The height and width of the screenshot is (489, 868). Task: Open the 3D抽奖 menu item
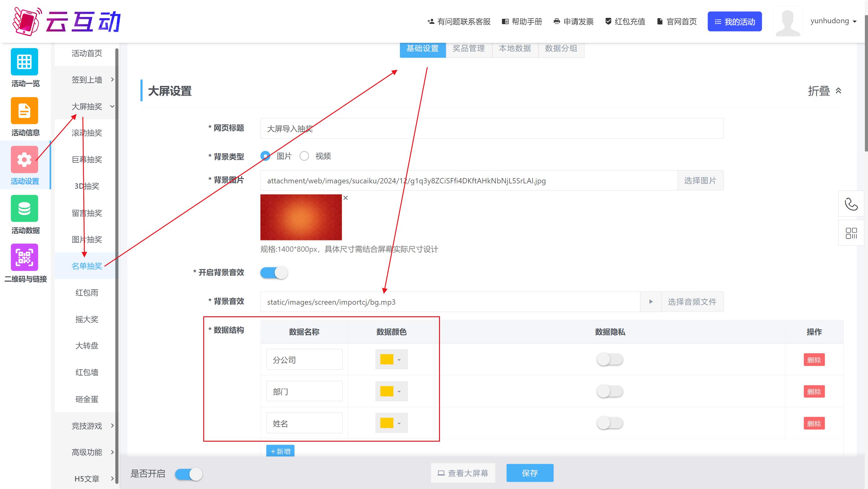click(x=87, y=186)
